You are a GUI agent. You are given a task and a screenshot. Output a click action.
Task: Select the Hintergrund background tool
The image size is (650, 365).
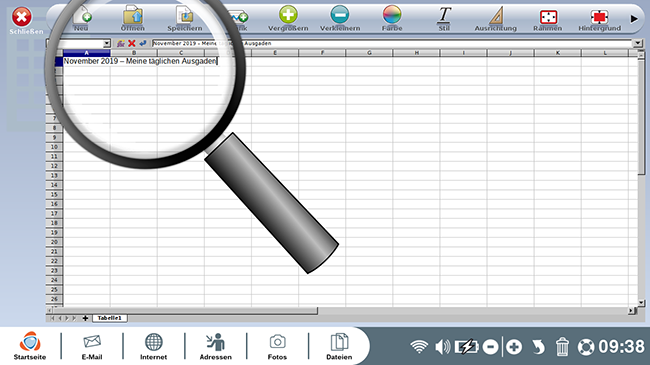pos(599,17)
